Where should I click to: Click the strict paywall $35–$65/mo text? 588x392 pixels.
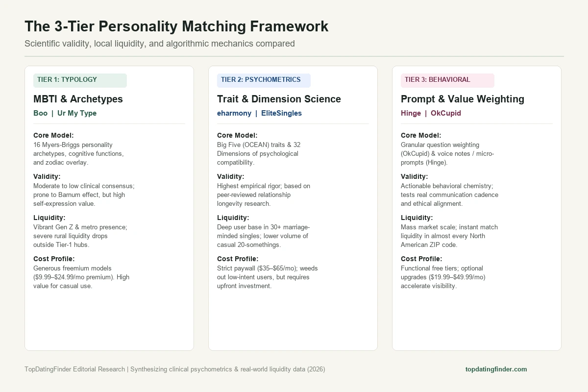coord(268,277)
